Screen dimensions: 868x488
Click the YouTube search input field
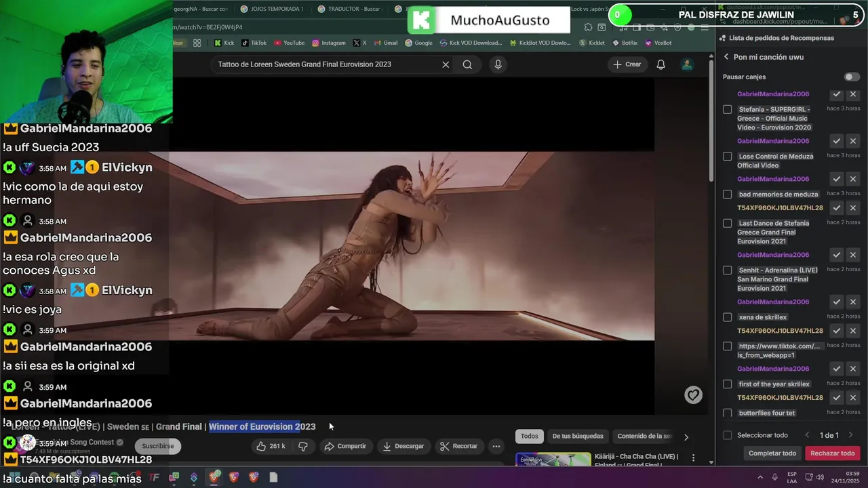325,64
